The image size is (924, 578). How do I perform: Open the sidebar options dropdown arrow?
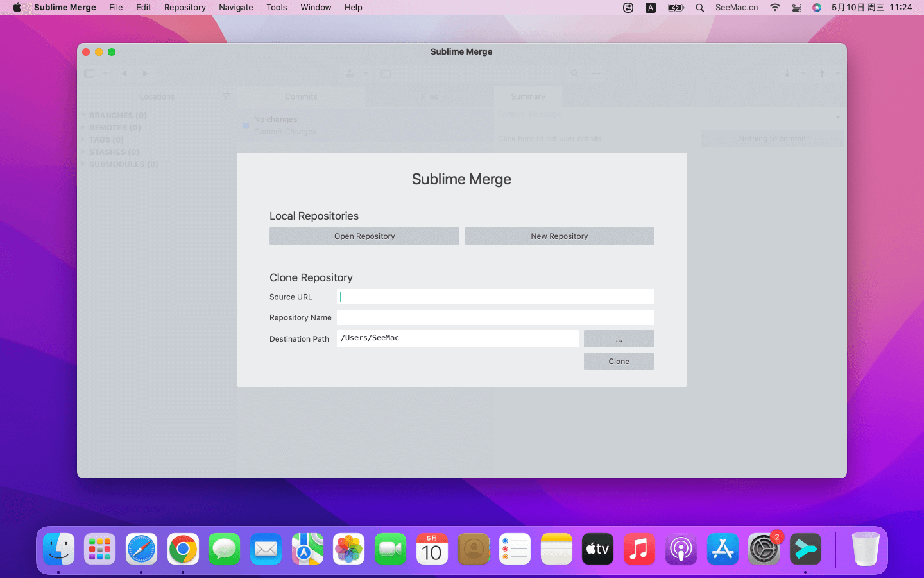coord(105,73)
